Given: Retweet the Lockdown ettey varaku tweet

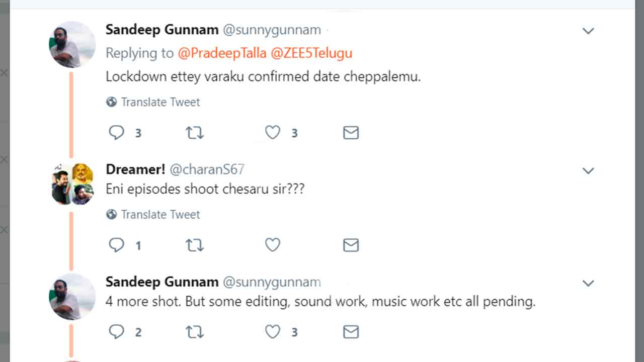Looking at the screenshot, I should pyautogui.click(x=195, y=133).
